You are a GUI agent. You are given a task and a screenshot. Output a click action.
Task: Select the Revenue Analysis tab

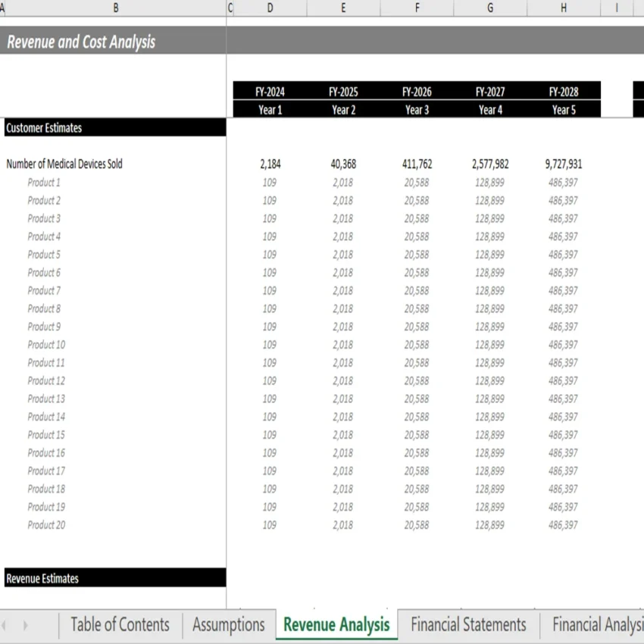point(336,624)
